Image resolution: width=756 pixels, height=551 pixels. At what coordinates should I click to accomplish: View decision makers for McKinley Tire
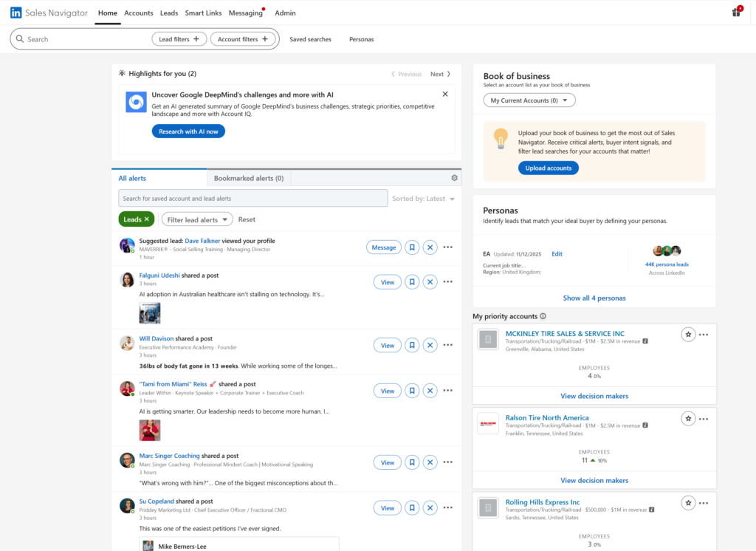tap(594, 396)
